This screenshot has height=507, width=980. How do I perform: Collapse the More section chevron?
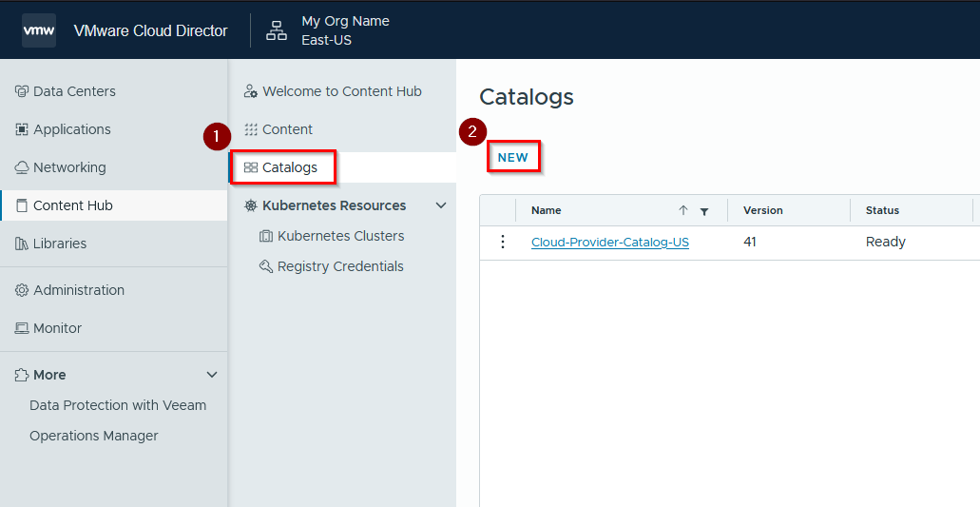212,375
